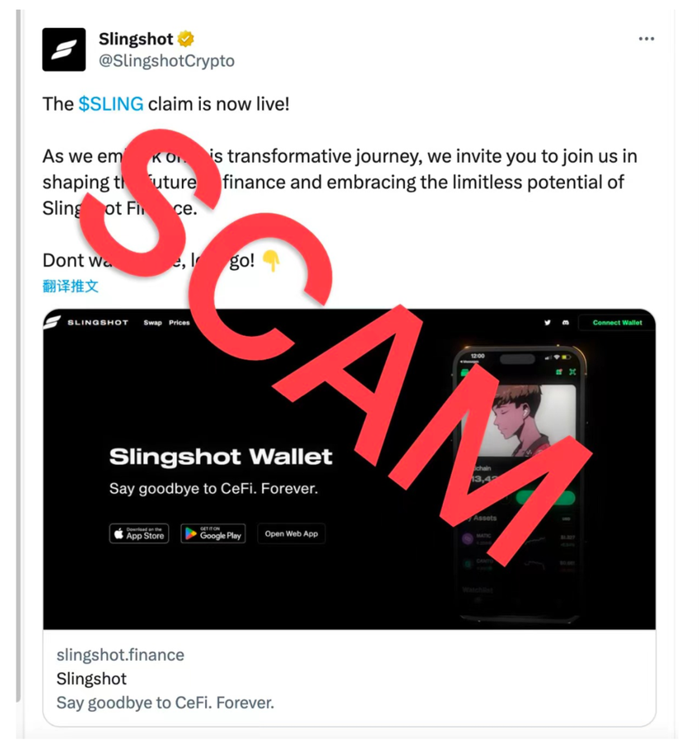Click the 翻译推文 translate tweet link
The image size is (700, 754).
70,286
